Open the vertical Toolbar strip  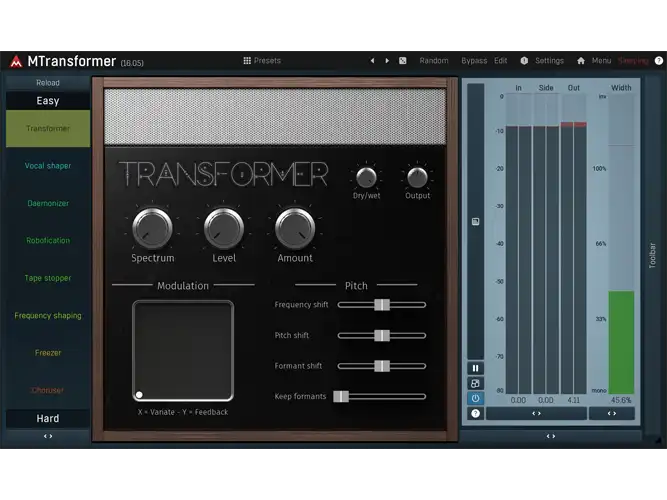652,255
